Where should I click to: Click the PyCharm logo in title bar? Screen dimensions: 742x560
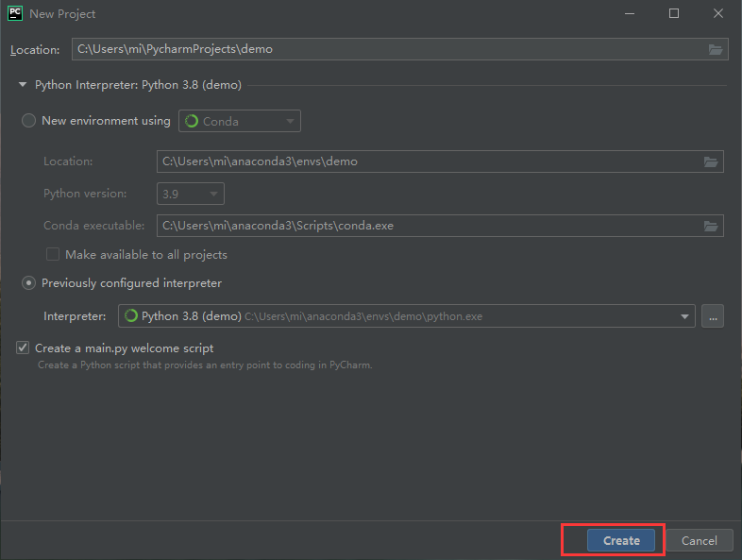pos(14,13)
